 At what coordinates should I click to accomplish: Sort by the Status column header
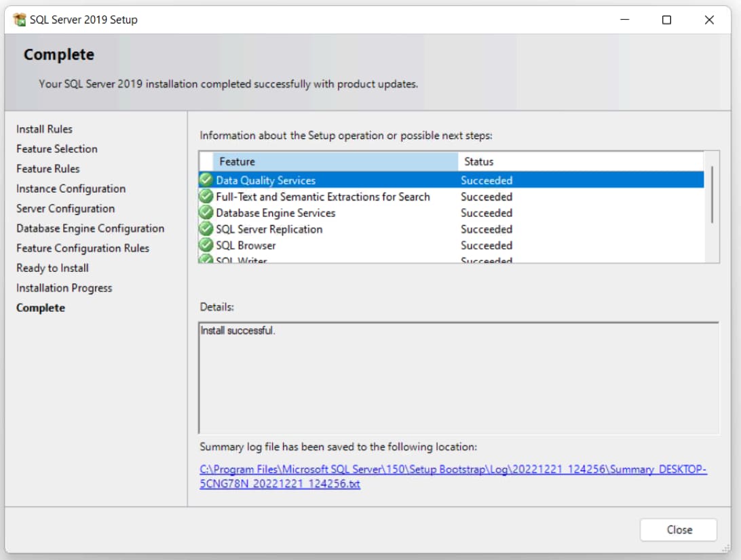(x=580, y=161)
